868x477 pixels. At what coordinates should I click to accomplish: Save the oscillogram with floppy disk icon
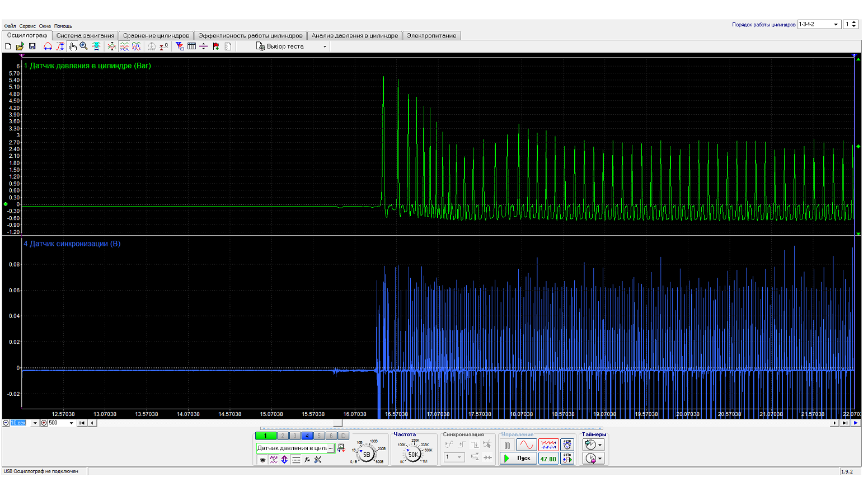[32, 46]
